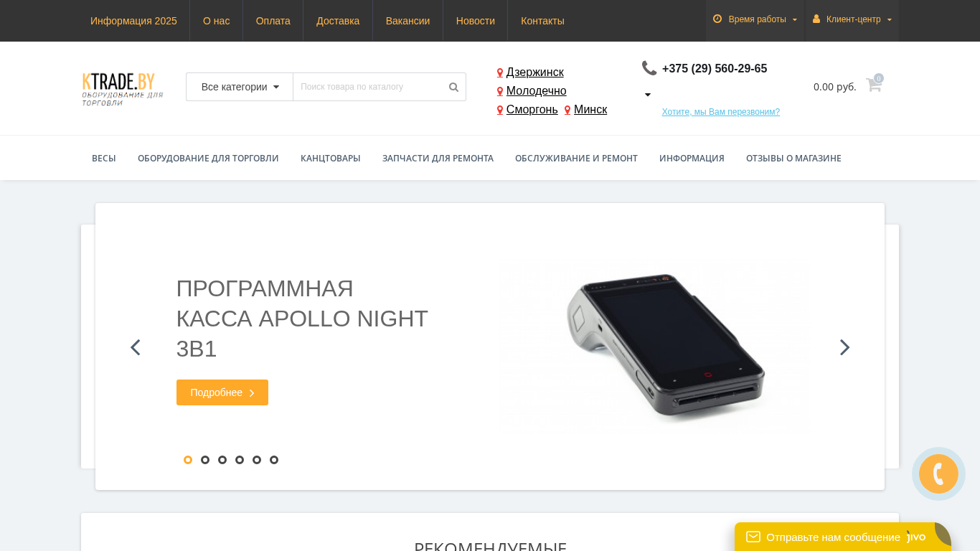Image resolution: width=980 pixels, height=551 pixels.
Task: Go to previous slide with left arrow
Action: point(135,347)
